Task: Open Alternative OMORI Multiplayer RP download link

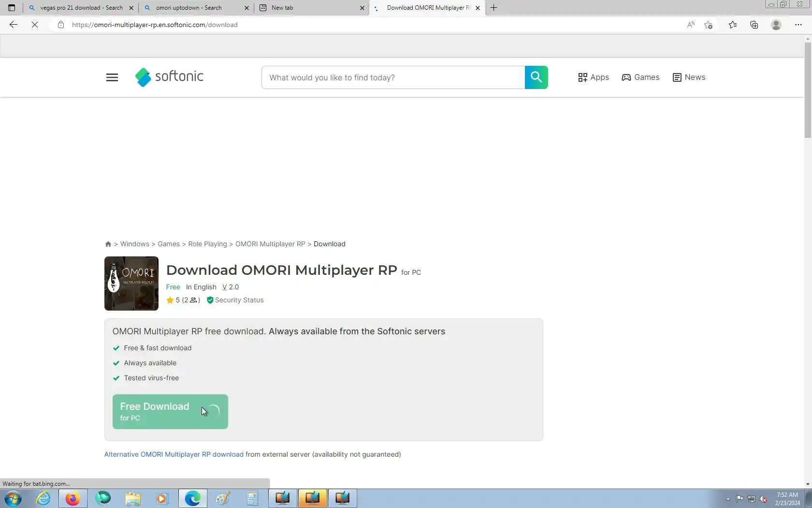Action: coord(174,454)
